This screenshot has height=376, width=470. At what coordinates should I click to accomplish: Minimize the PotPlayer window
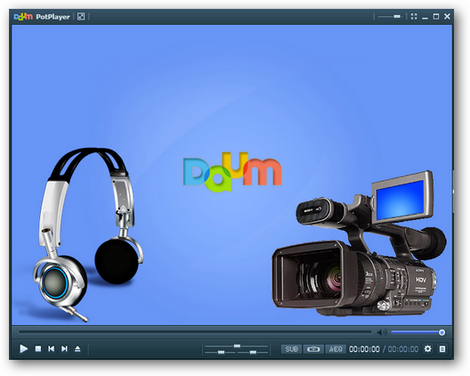[425, 17]
